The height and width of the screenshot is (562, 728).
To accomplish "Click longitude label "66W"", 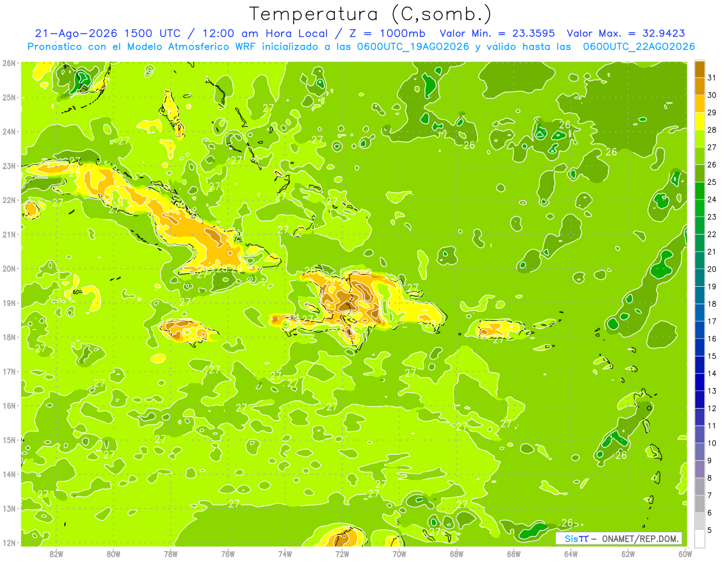I will [x=514, y=554].
